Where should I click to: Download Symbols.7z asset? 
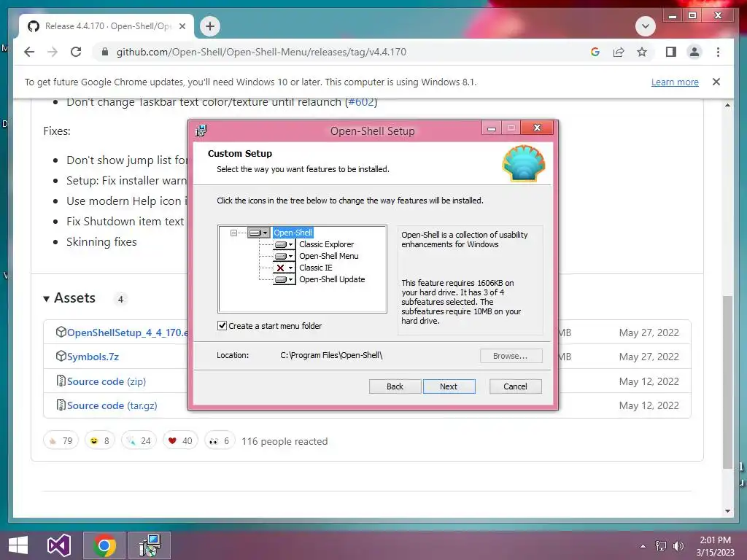pyautogui.click(x=93, y=357)
